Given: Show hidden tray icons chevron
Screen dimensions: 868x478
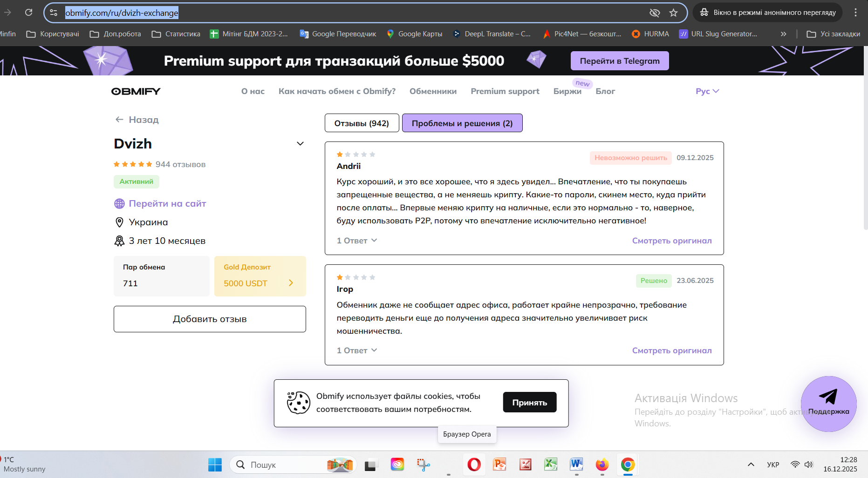Looking at the screenshot, I should coord(751,465).
